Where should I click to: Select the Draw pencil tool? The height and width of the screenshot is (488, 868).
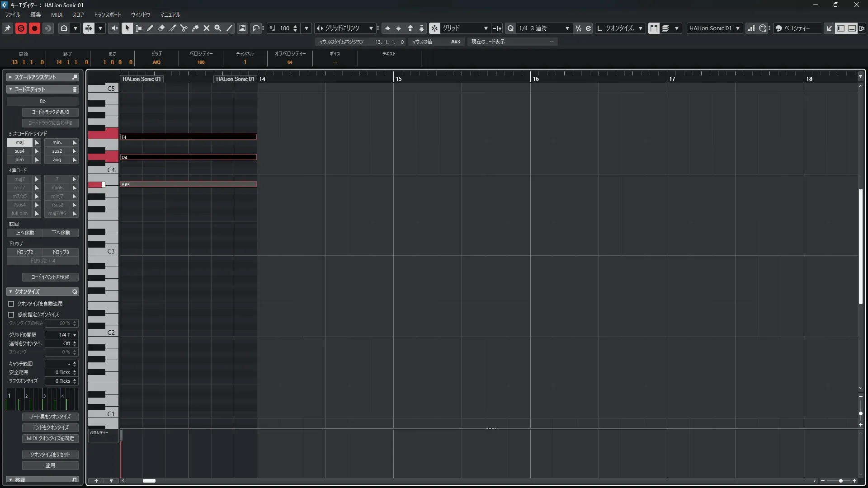pos(150,28)
